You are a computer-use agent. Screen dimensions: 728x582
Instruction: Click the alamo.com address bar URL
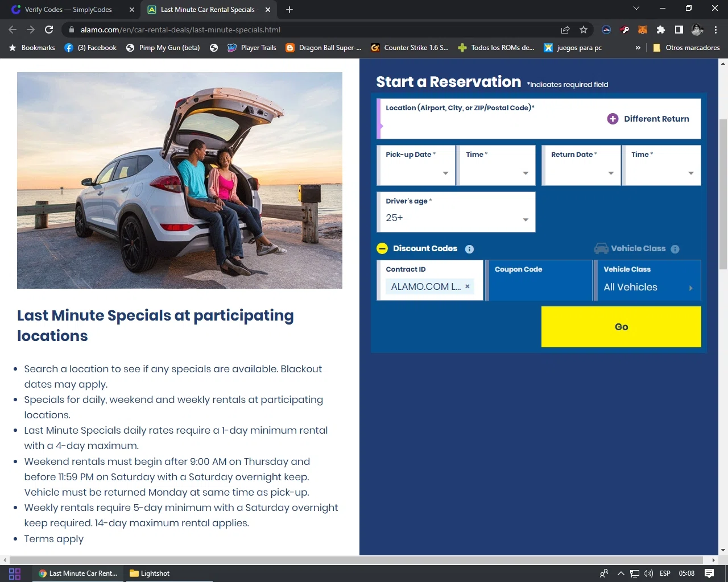(180, 30)
